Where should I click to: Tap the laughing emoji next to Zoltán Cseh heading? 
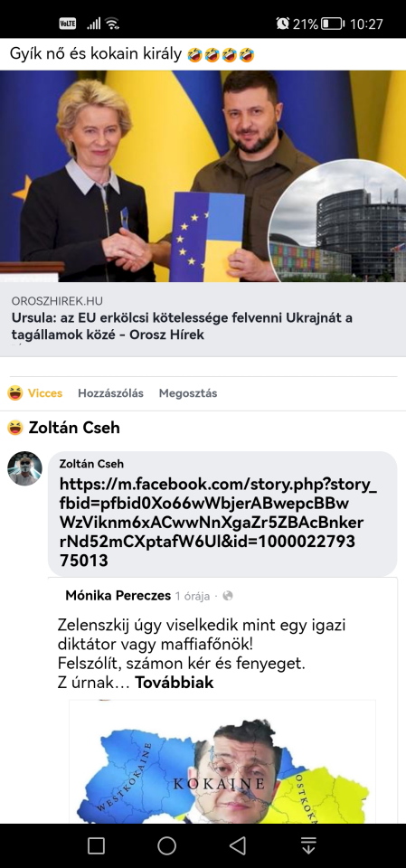(x=15, y=428)
